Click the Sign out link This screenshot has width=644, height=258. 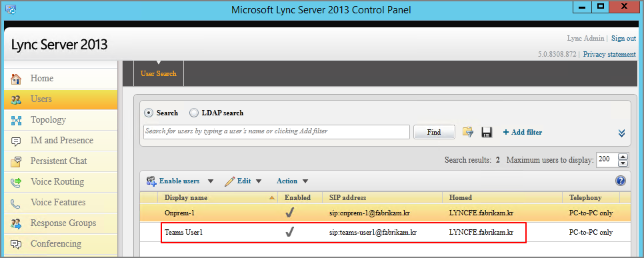(x=623, y=38)
